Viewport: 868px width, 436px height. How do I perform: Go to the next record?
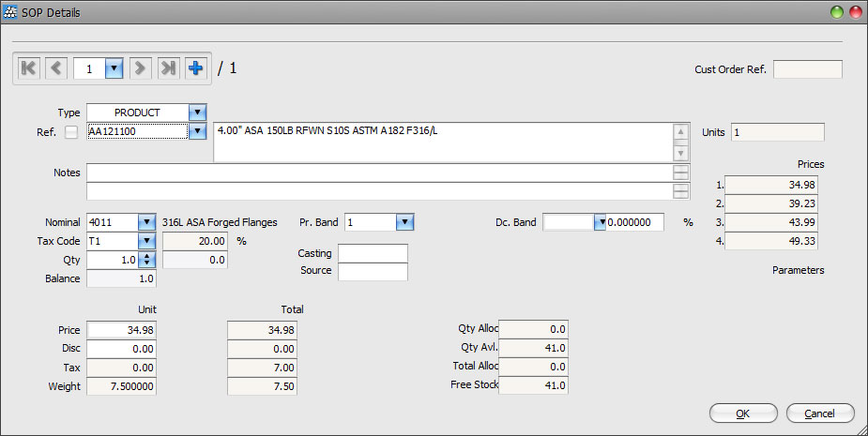point(140,68)
